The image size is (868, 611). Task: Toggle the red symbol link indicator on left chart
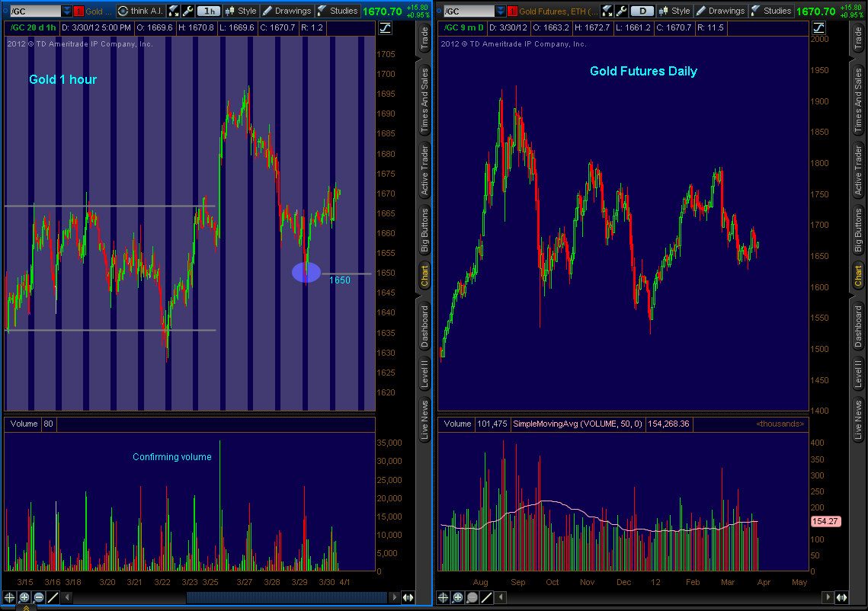point(78,11)
